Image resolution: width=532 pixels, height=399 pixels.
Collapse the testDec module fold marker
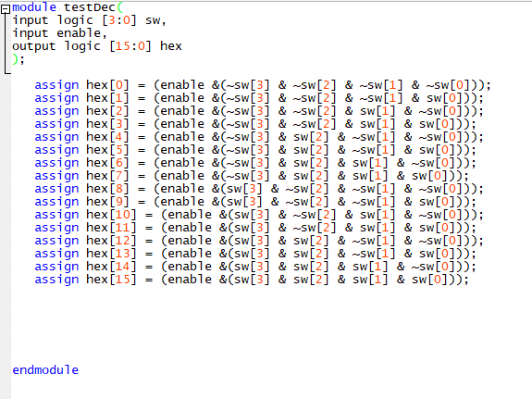click(x=6, y=9)
